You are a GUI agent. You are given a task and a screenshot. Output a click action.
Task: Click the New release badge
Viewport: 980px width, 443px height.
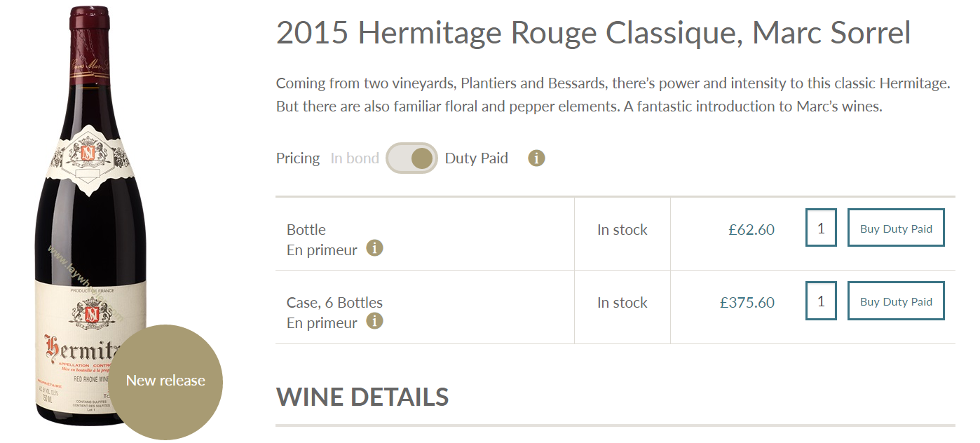(165, 381)
